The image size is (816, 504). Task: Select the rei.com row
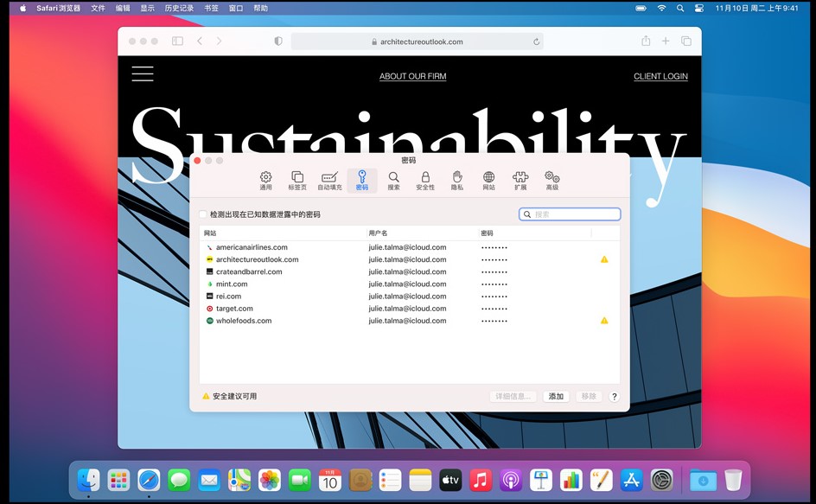point(409,297)
